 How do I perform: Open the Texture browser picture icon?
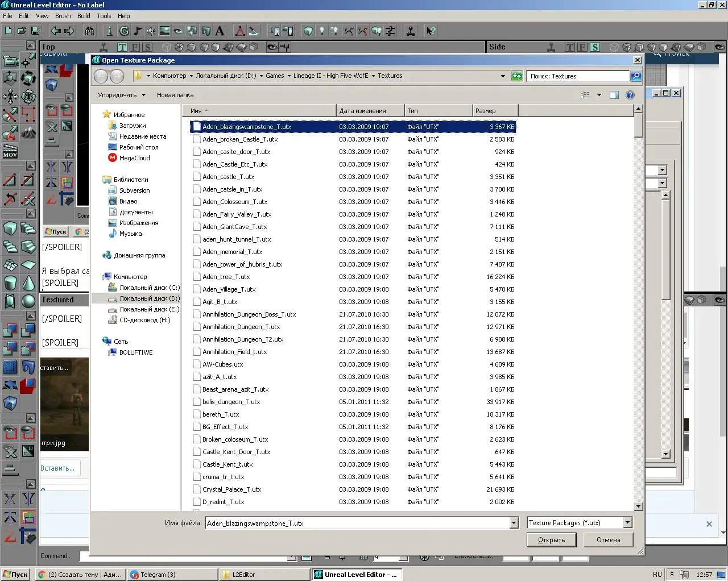click(165, 31)
